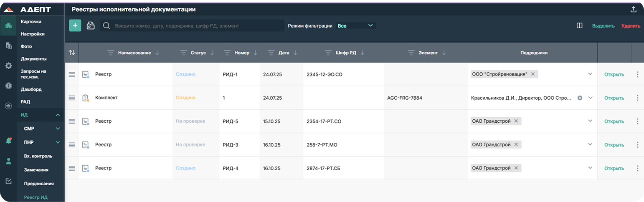Expand the СМР submenu
This screenshot has width=644, height=202.
pyautogui.click(x=58, y=129)
